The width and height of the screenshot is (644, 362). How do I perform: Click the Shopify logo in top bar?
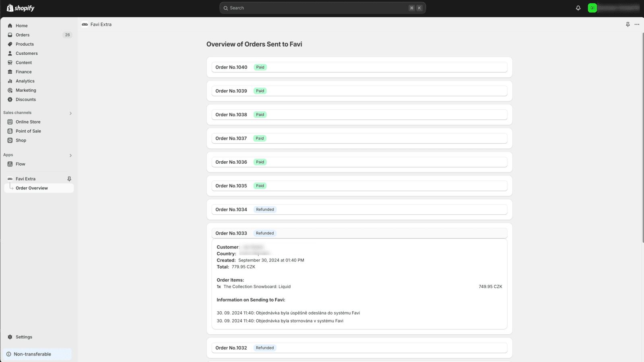coord(21,8)
